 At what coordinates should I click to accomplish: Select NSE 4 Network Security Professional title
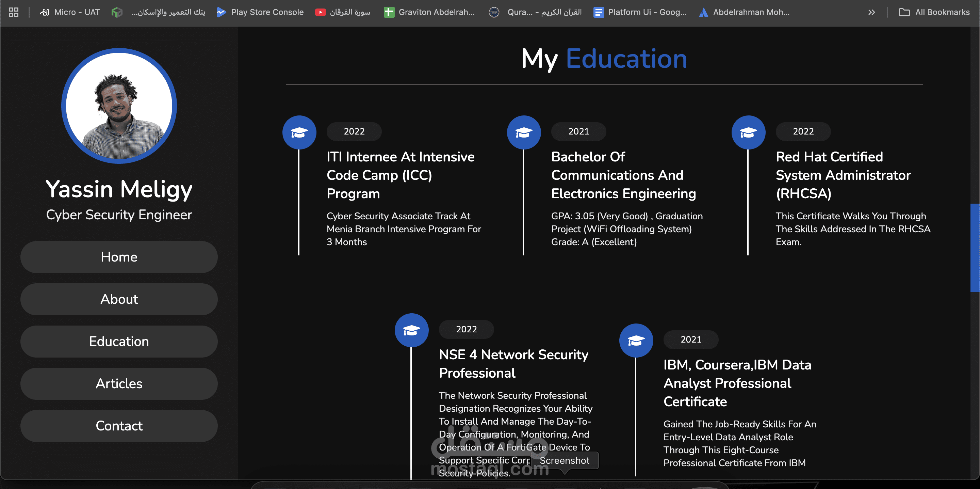(513, 364)
